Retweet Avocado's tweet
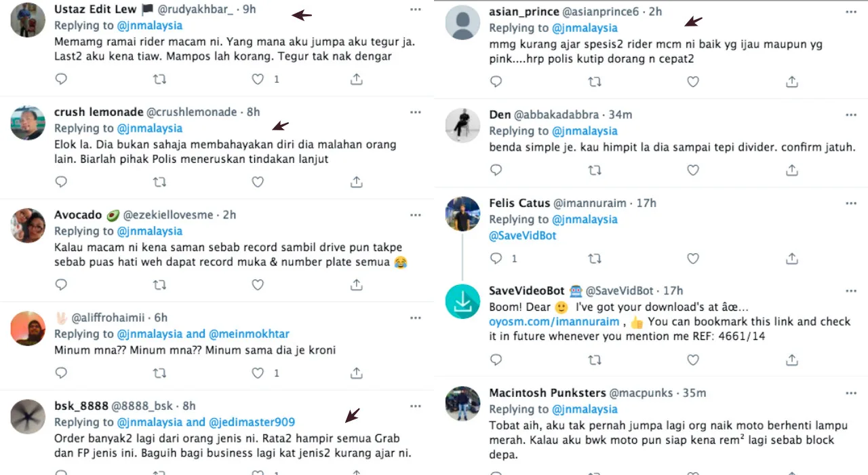This screenshot has width=868, height=475. coord(159,285)
